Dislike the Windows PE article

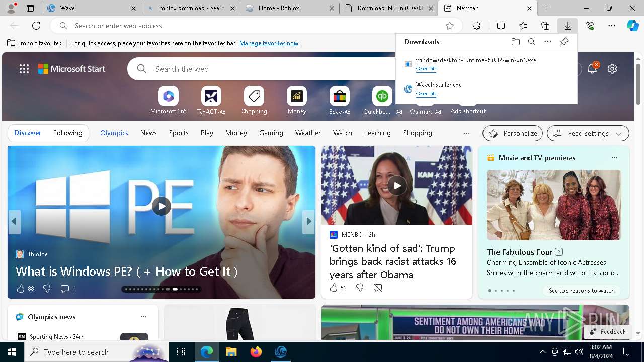47,288
